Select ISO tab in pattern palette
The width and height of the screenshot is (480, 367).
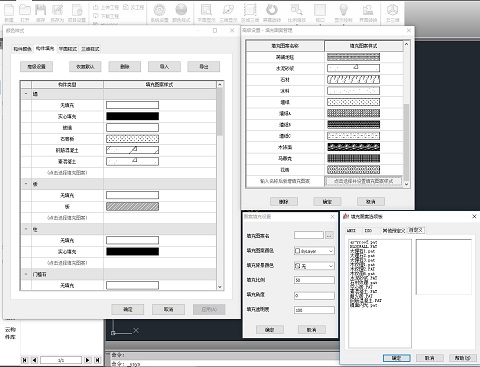(368, 230)
